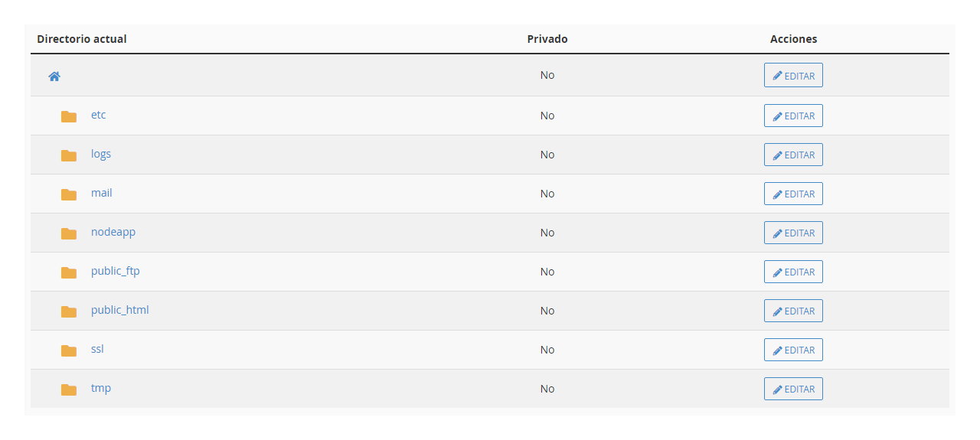Viewport: 980px width, 440px height.
Task: Click EDITAR for the tmp folder
Action: click(x=793, y=389)
